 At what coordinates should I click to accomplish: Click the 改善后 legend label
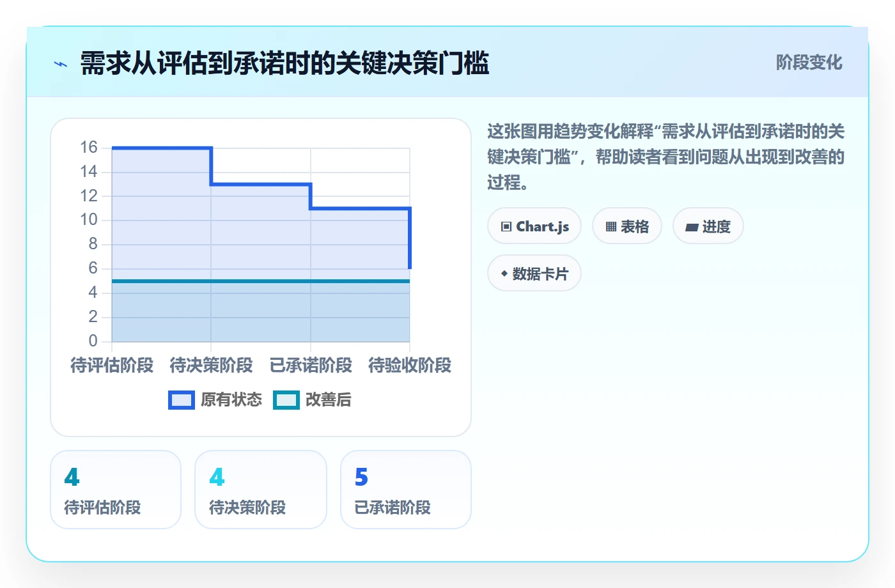pyautogui.click(x=329, y=400)
